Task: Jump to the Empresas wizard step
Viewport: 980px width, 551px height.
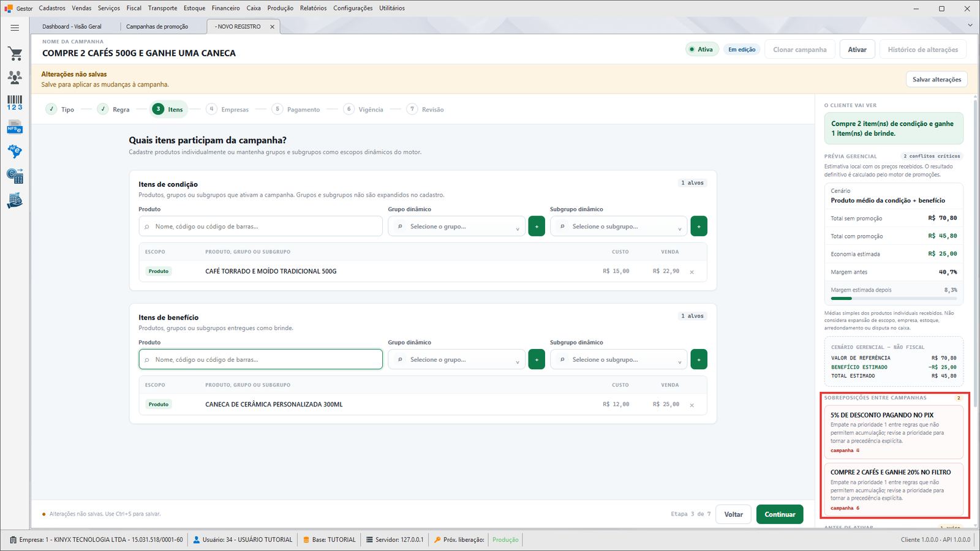Action: tap(227, 109)
